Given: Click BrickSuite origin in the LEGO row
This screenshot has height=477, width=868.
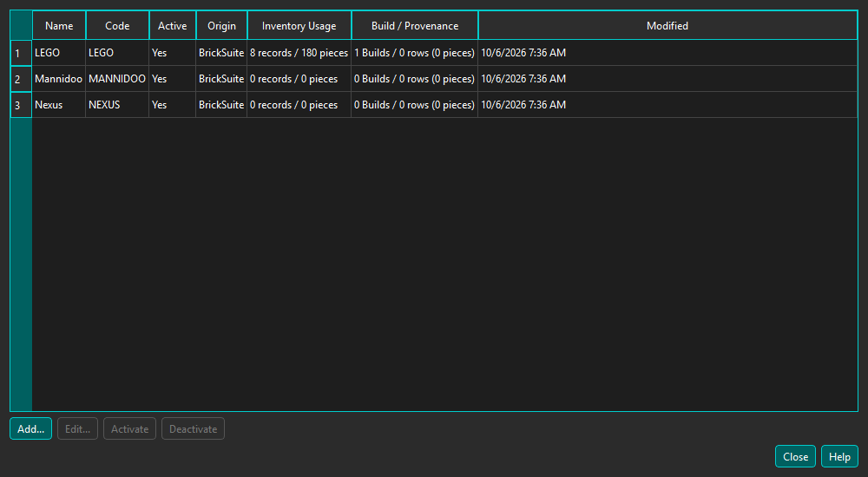Looking at the screenshot, I should coord(221,53).
